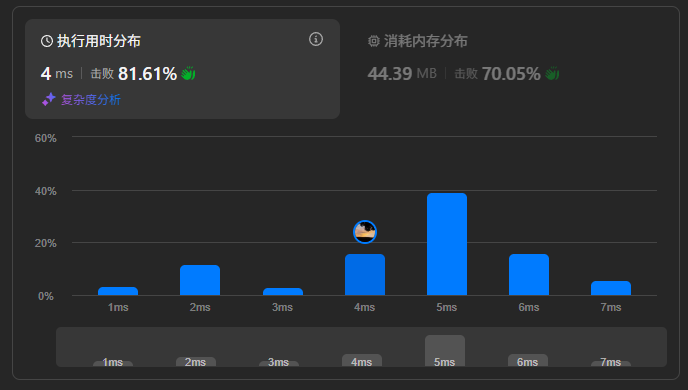Image resolution: width=688 pixels, height=390 pixels.
Task: Click the 81.61% runtime percentile value
Action: 147,74
